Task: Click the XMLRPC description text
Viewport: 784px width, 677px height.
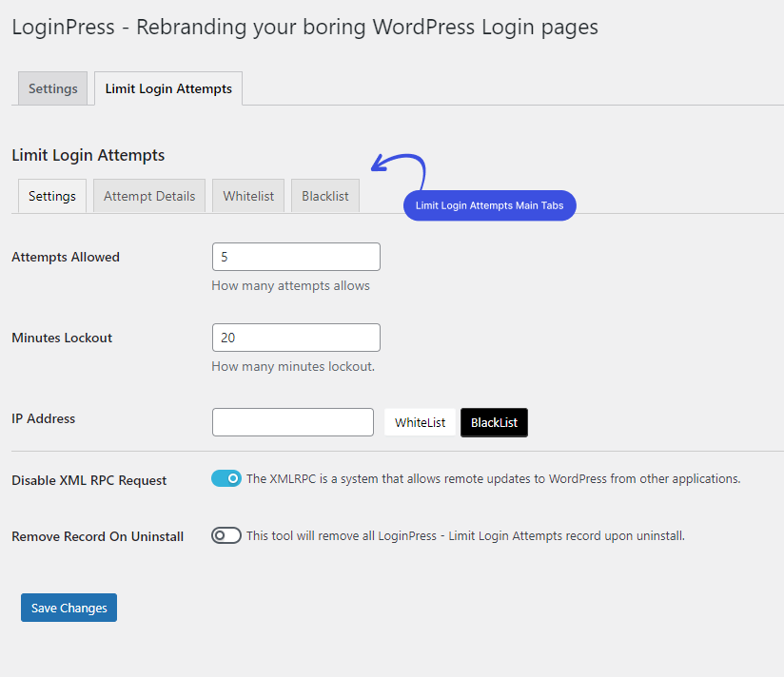Action: coord(494,478)
